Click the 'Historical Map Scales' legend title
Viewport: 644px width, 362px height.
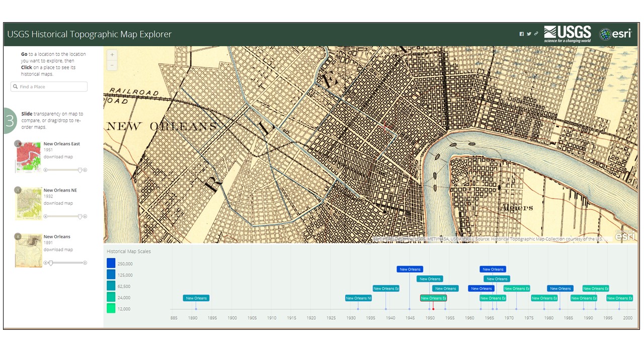pos(129,251)
